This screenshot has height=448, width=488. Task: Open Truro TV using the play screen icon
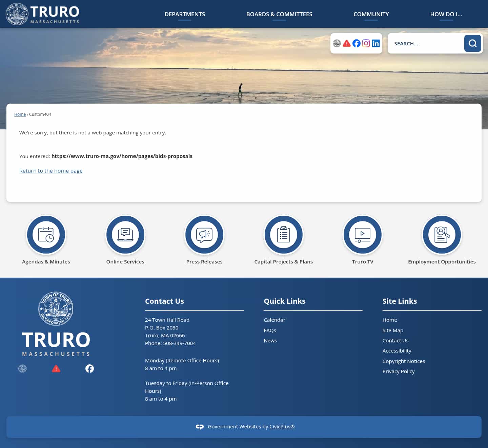point(363,235)
